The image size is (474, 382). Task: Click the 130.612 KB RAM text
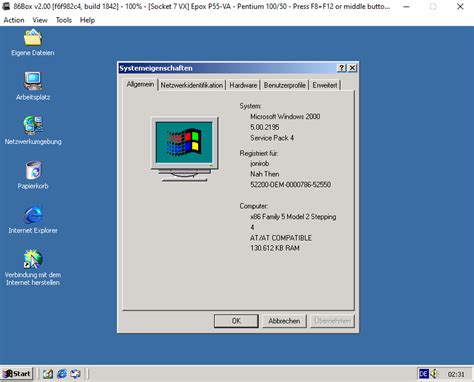point(275,248)
